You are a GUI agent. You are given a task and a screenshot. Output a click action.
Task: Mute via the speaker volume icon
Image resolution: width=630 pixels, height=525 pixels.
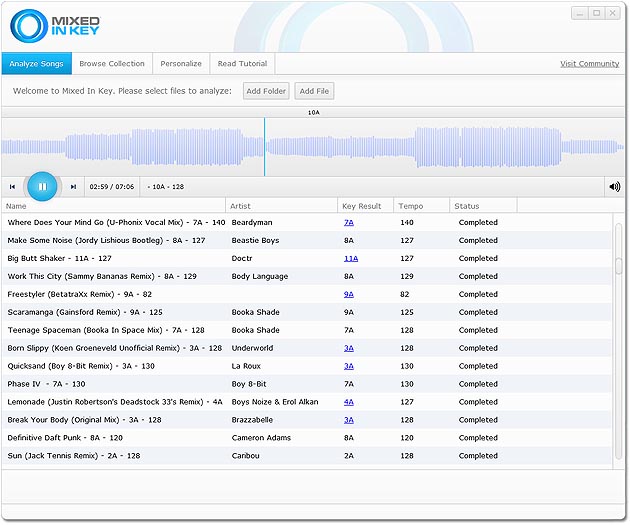(x=614, y=187)
